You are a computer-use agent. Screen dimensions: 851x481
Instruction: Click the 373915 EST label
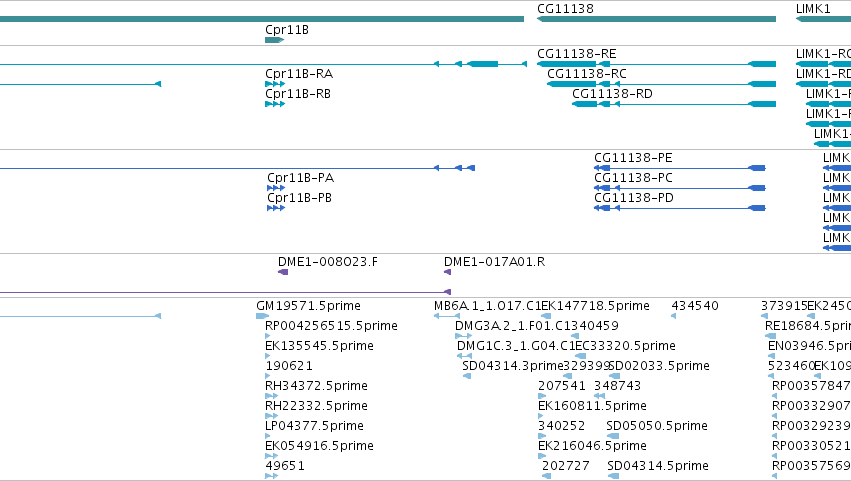pyautogui.click(x=784, y=306)
